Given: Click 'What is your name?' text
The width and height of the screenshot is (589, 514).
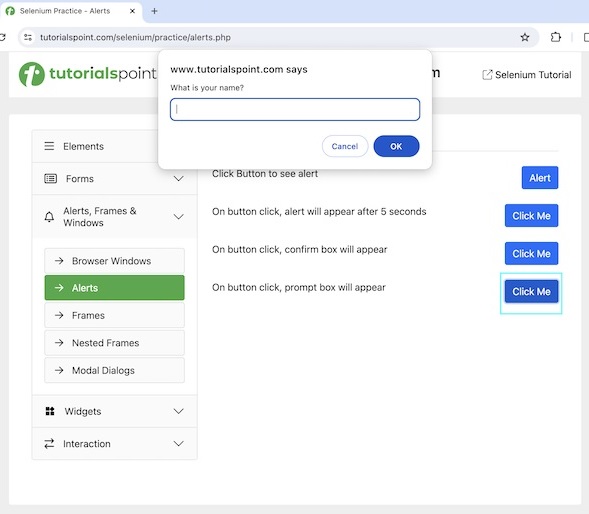Looking at the screenshot, I should click(x=207, y=88).
